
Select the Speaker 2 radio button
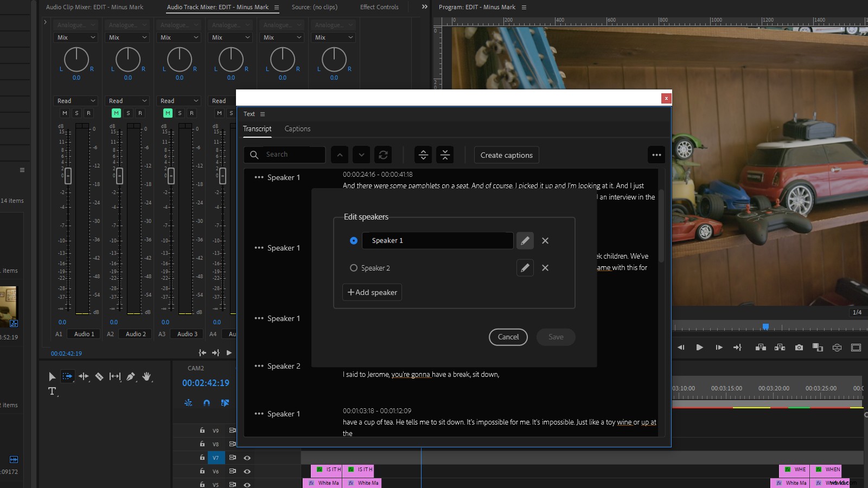353,268
